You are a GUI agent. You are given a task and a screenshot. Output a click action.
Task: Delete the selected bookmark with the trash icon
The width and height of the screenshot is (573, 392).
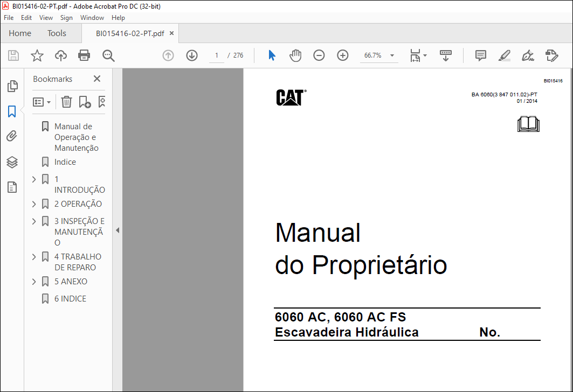(66, 102)
